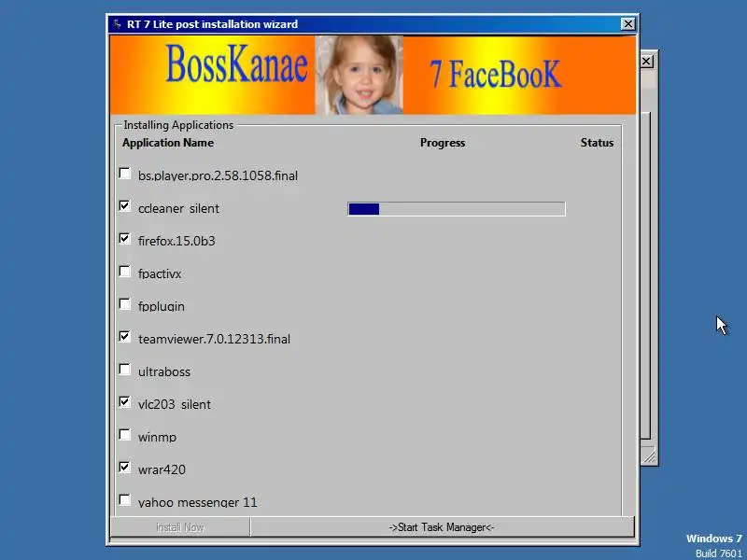This screenshot has width=747, height=560.
Task: Check the yahoo messenger 11 checkbox
Action: (125, 500)
